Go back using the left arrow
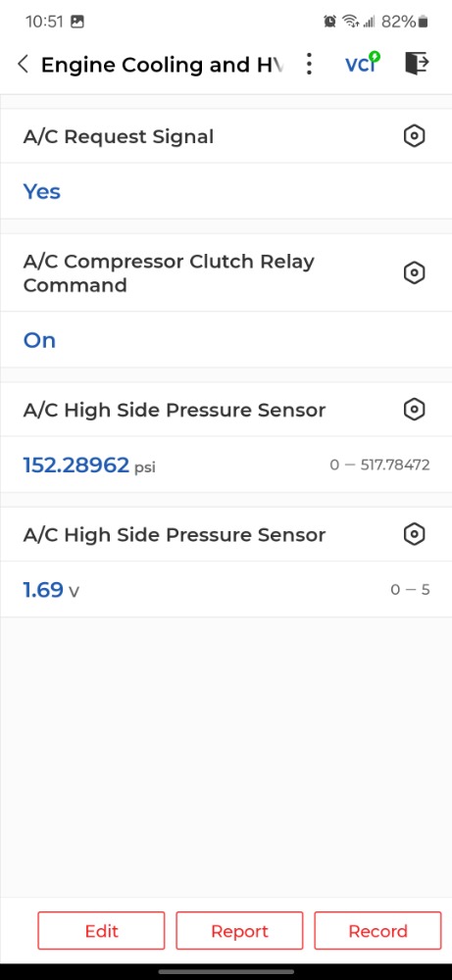 (24, 64)
